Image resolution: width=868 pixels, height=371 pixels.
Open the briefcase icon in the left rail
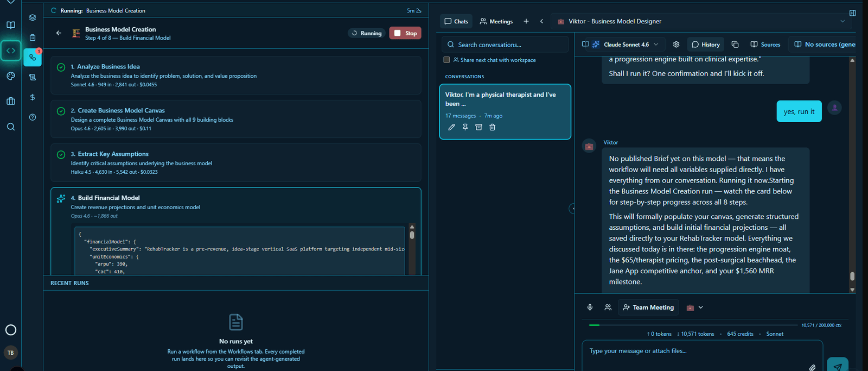pyautogui.click(x=11, y=101)
